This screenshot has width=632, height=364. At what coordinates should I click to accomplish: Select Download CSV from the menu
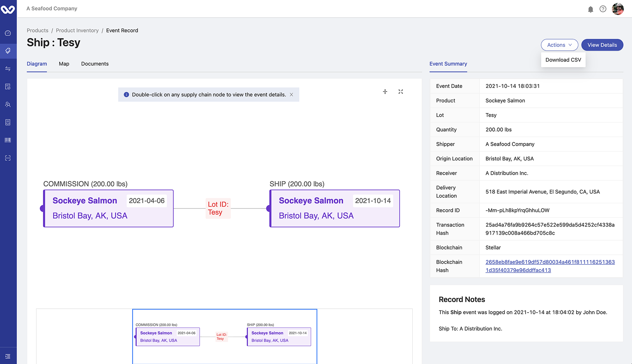pos(563,60)
